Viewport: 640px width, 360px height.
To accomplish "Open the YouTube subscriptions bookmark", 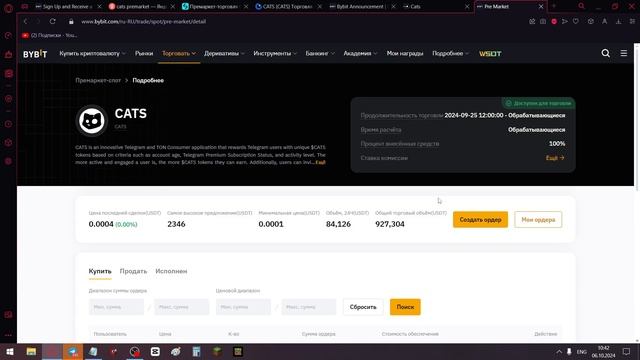I will click(x=49, y=36).
